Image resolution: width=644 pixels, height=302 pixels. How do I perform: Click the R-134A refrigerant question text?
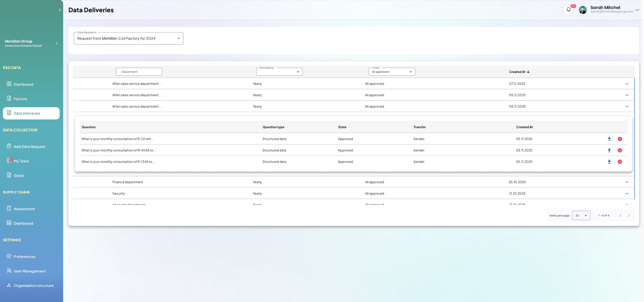[118, 162]
